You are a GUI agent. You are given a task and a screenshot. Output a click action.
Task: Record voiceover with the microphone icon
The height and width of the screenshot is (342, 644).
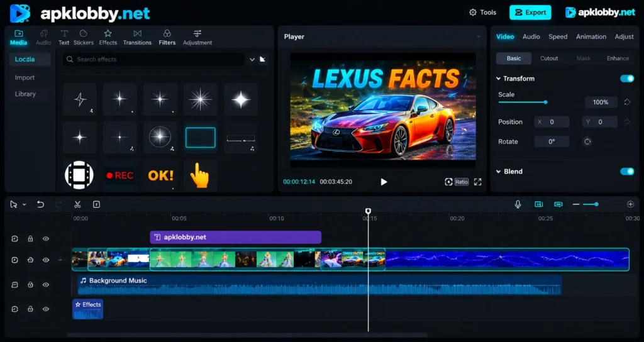pyautogui.click(x=518, y=204)
